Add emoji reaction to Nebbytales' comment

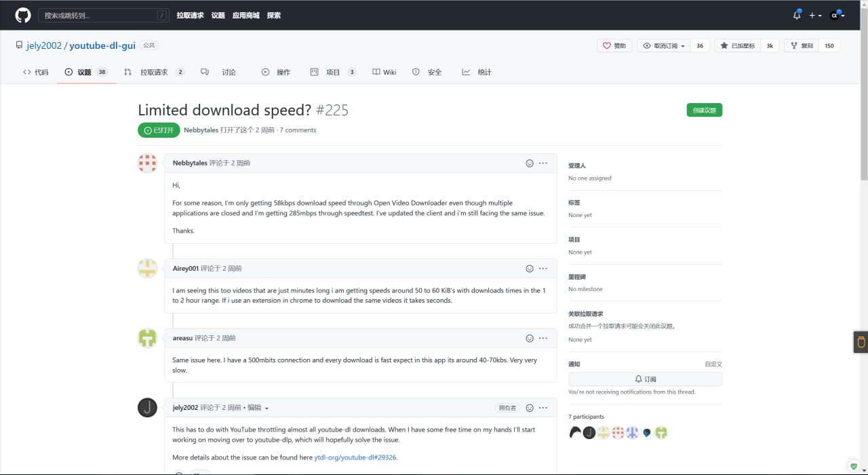click(x=530, y=164)
